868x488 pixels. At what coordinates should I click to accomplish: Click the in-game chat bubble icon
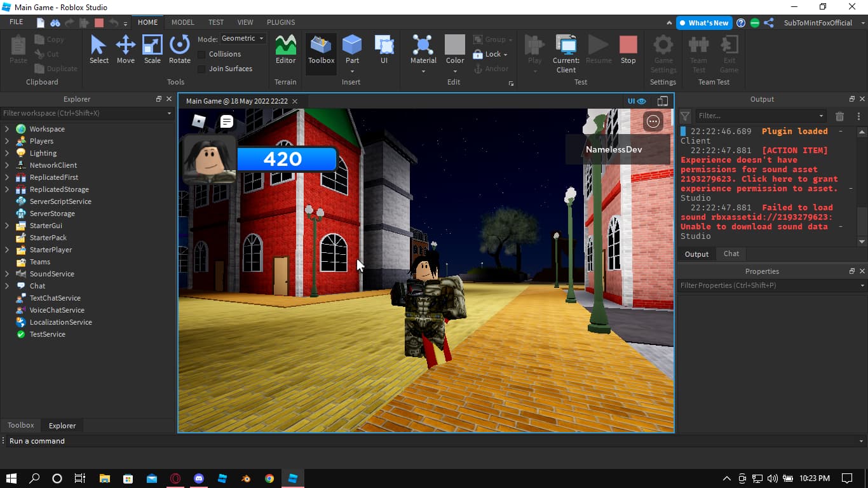coord(227,121)
